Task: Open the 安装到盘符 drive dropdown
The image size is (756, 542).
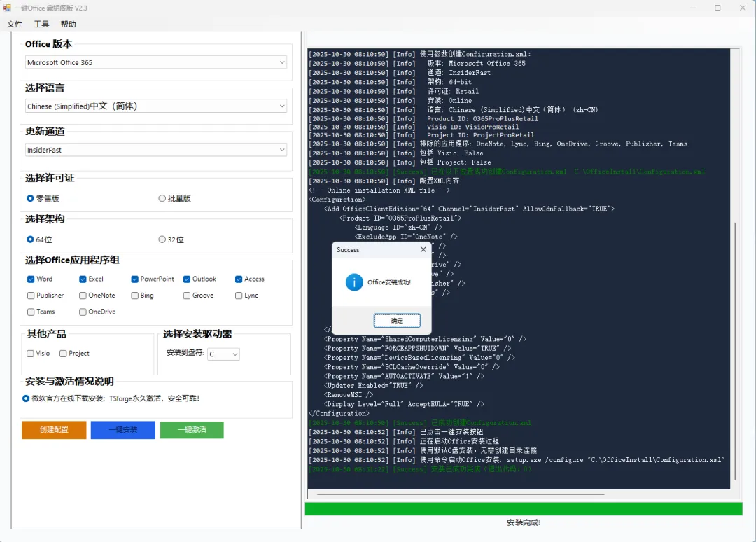Action: point(223,354)
